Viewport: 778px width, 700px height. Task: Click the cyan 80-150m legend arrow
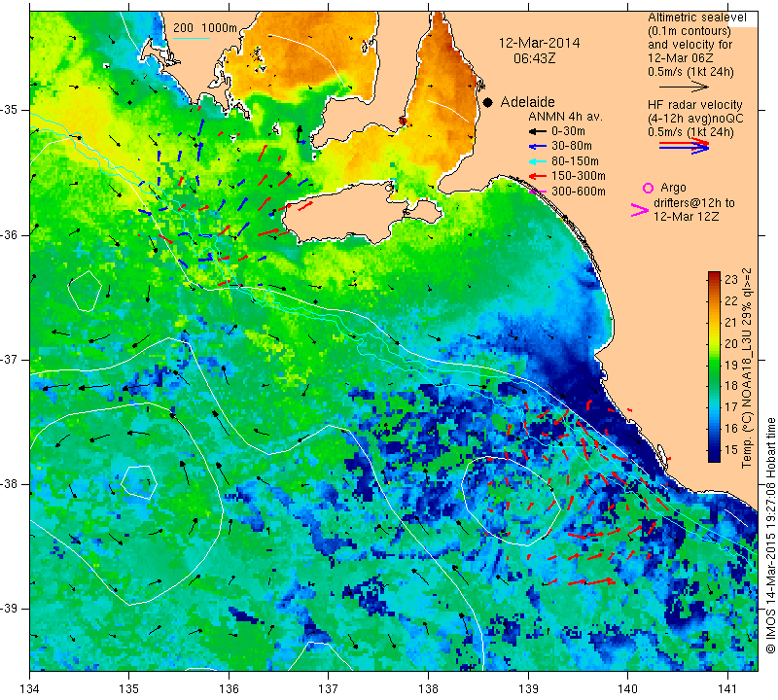click(x=537, y=161)
